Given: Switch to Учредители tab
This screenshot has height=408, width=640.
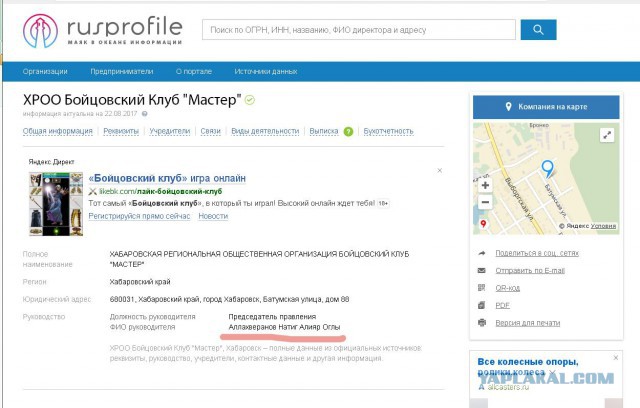Looking at the screenshot, I should point(170,131).
